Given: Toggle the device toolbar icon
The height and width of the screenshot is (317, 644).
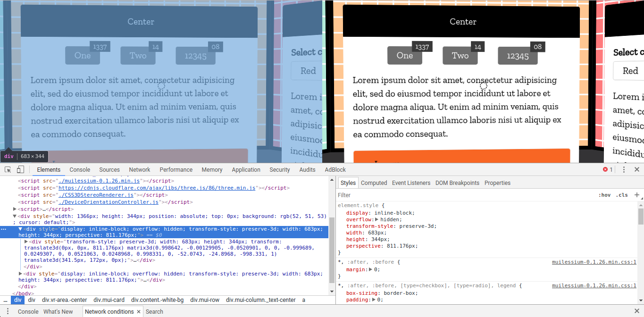Looking at the screenshot, I should click(x=20, y=170).
